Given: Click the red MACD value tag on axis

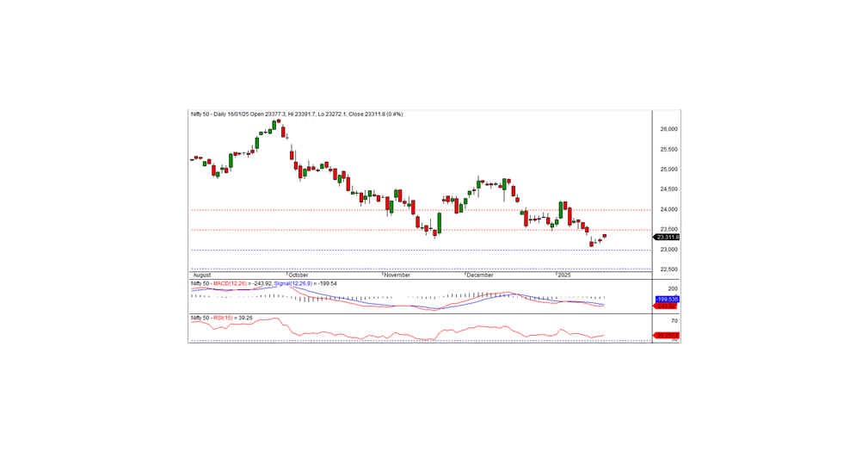Looking at the screenshot, I should 667,306.
